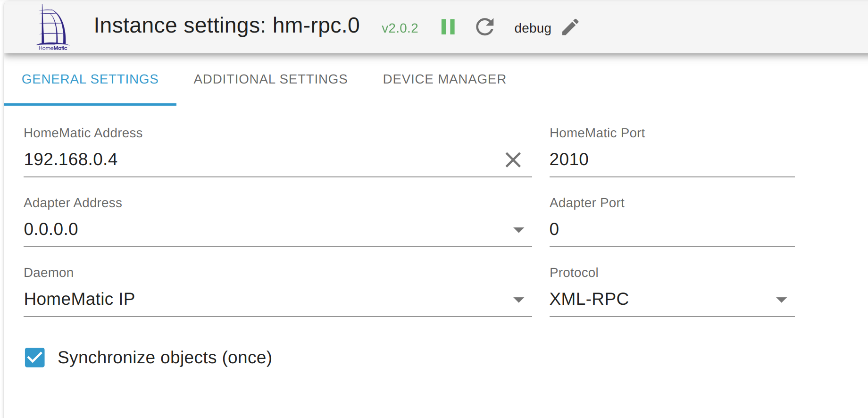Image resolution: width=868 pixels, height=418 pixels.
Task: Click the Instance settings: hm-rpc.0 title
Action: coord(226,25)
